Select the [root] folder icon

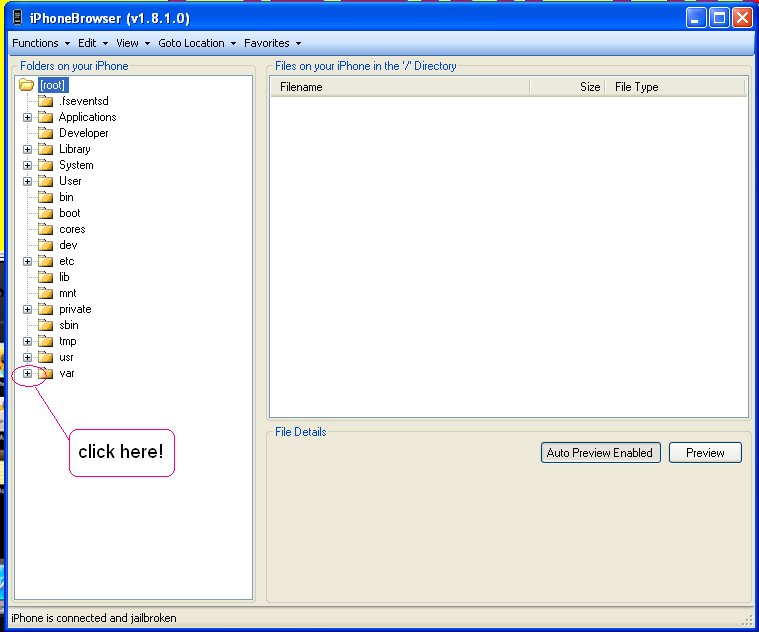[x=26, y=85]
